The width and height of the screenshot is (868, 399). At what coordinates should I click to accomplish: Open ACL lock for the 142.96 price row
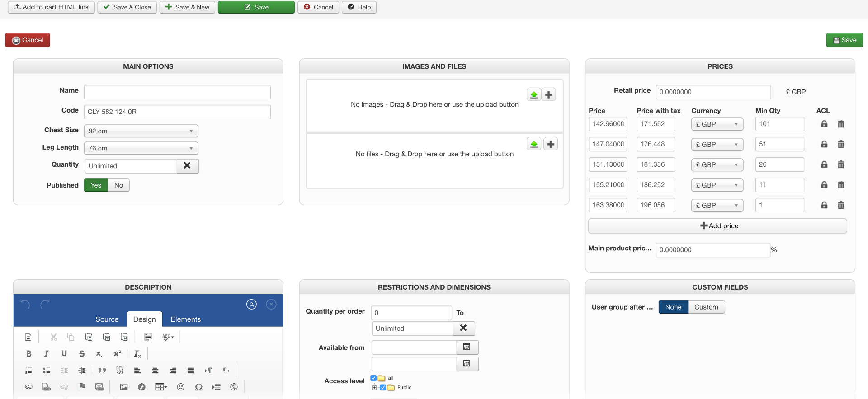coord(824,124)
